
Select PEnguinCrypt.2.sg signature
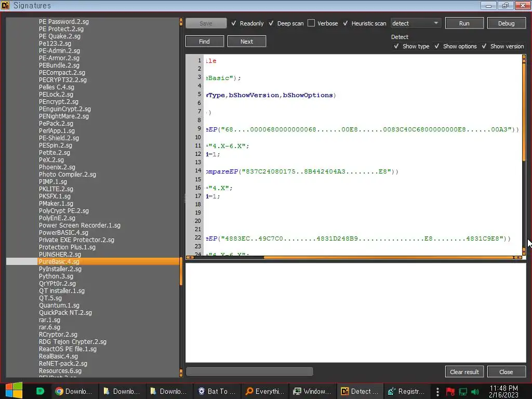(65, 109)
